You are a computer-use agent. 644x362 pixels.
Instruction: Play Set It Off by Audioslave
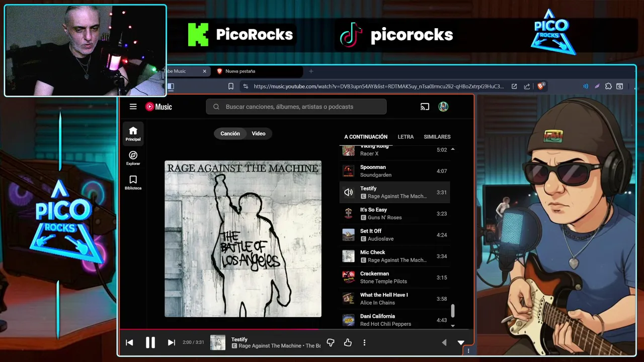395,235
